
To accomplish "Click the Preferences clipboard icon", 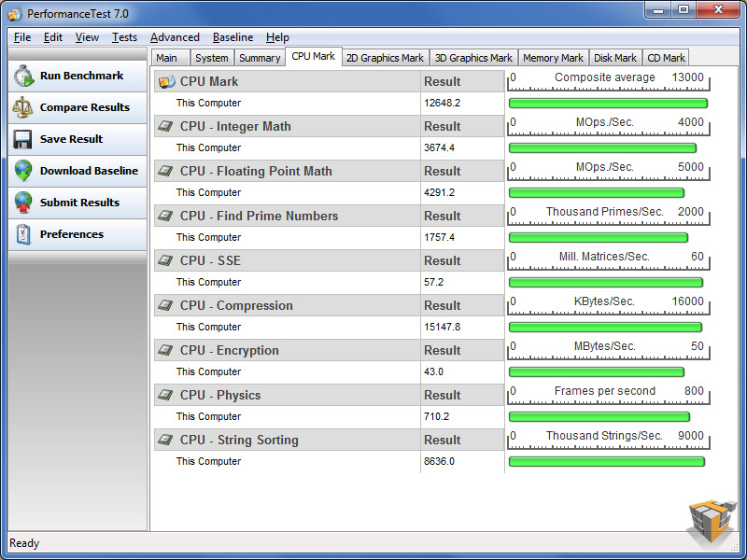I will coord(22,234).
